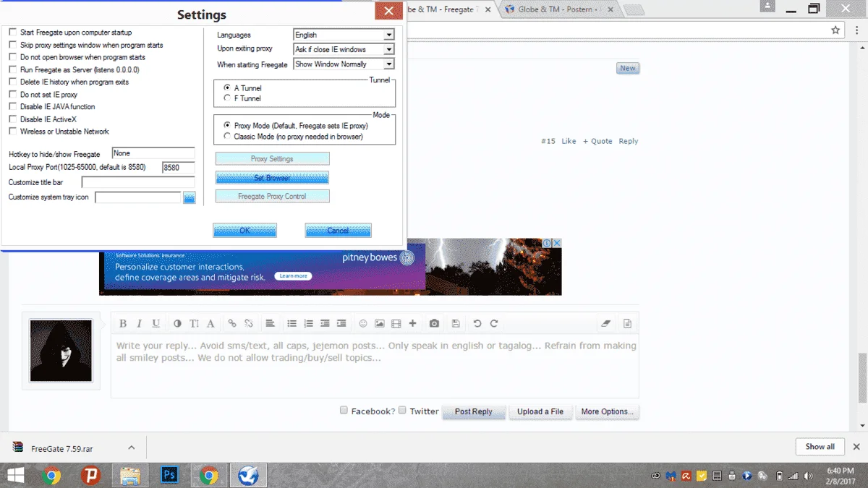
Task: Enable Start Freegate upon computer startup
Action: point(12,33)
